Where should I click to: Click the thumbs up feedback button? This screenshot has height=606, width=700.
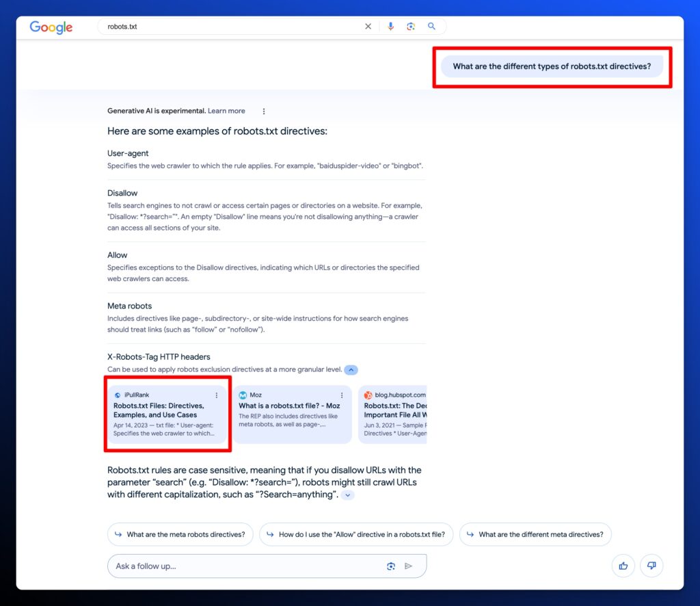click(x=623, y=566)
